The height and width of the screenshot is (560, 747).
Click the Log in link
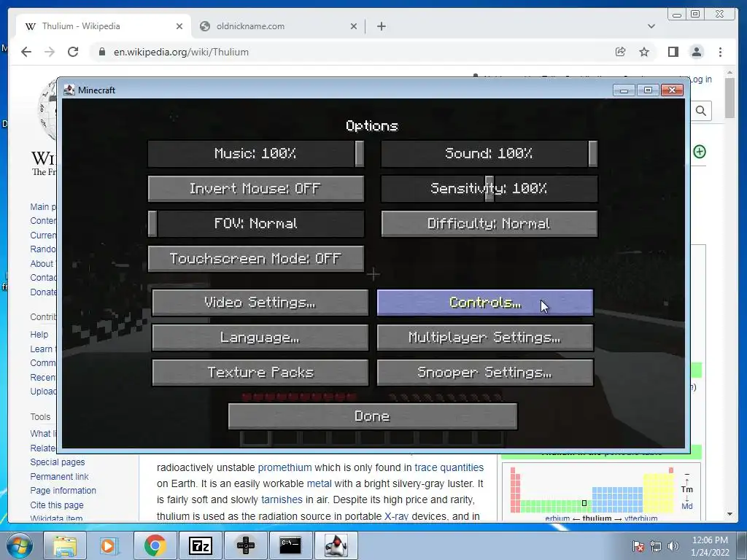click(701, 79)
